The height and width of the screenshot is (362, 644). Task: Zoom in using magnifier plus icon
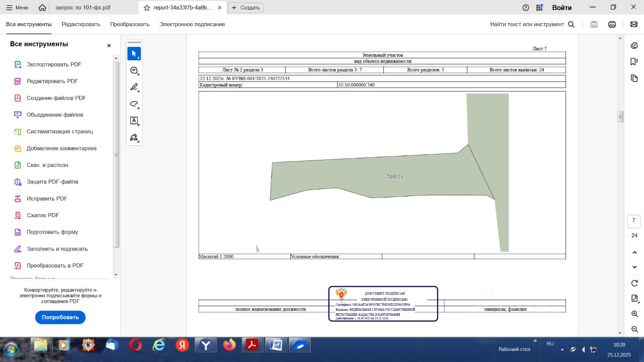coord(634,314)
